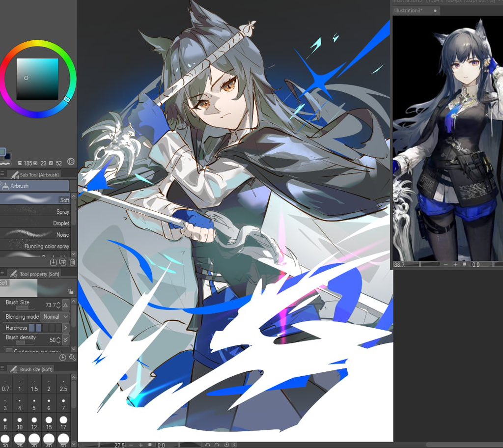This screenshot has width=503, height=448.
Task: Select the Noise sub tool
Action: [35, 235]
